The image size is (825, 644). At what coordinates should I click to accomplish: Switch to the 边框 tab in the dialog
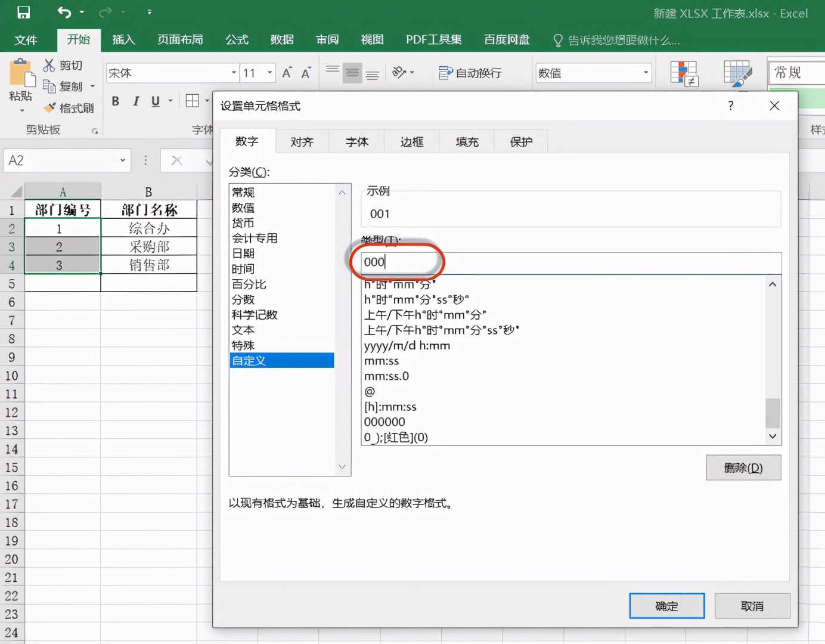411,141
